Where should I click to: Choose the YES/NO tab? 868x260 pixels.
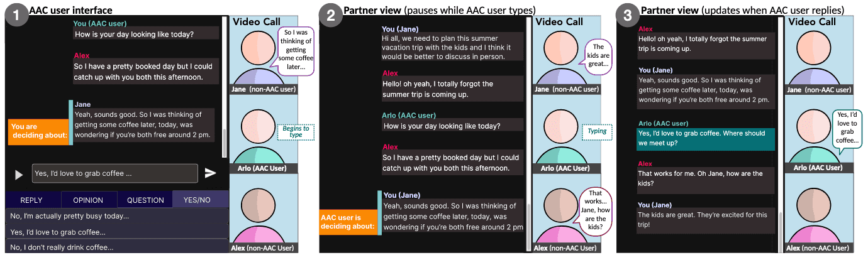[197, 200]
